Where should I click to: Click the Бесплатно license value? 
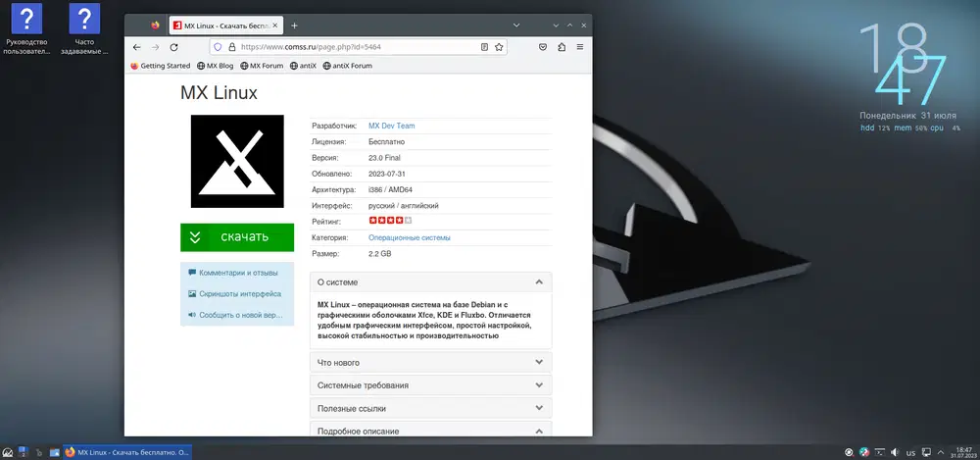coord(386,142)
